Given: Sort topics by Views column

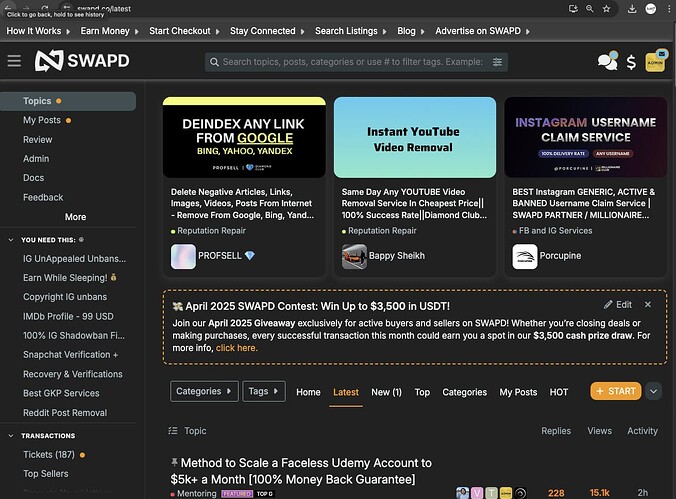Looking at the screenshot, I should coord(599,431).
